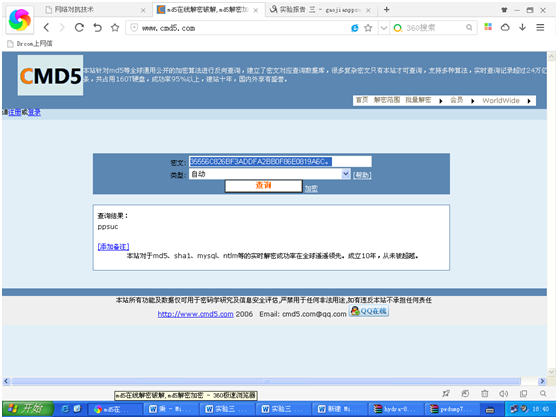Open the colorful apps grid icon
Viewport: 558px width, 419px height.
click(488, 27)
